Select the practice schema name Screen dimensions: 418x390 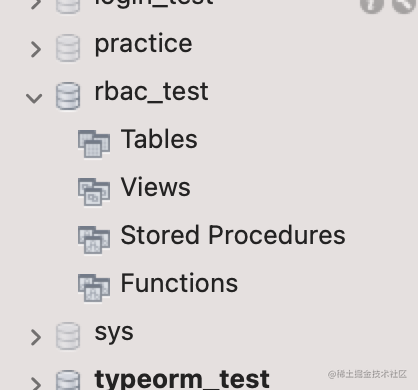[144, 44]
